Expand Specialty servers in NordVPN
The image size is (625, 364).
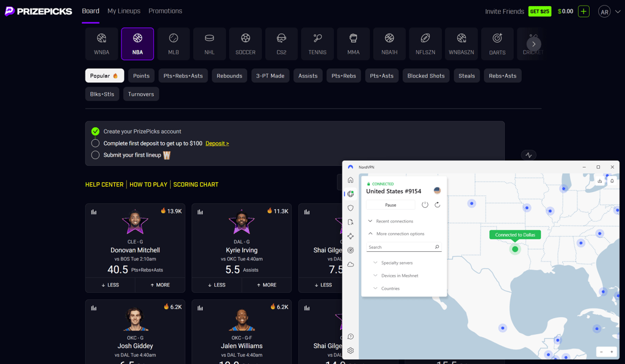pyautogui.click(x=392, y=263)
